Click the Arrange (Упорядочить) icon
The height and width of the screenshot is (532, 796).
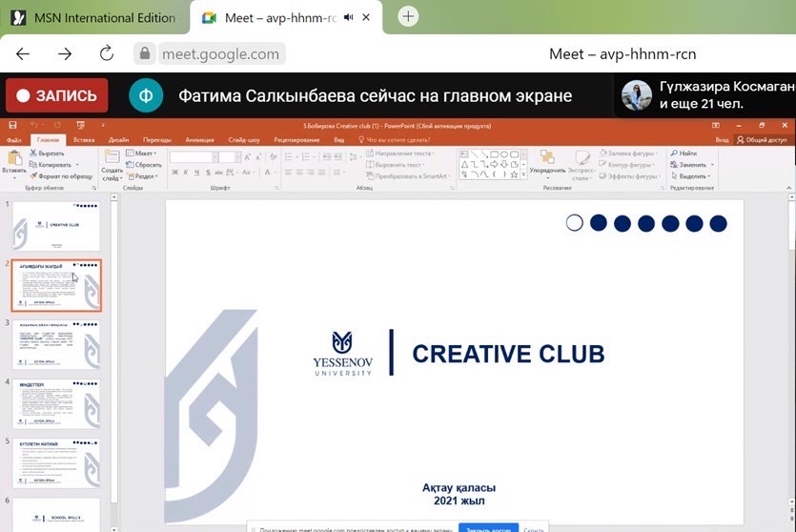tap(546, 159)
